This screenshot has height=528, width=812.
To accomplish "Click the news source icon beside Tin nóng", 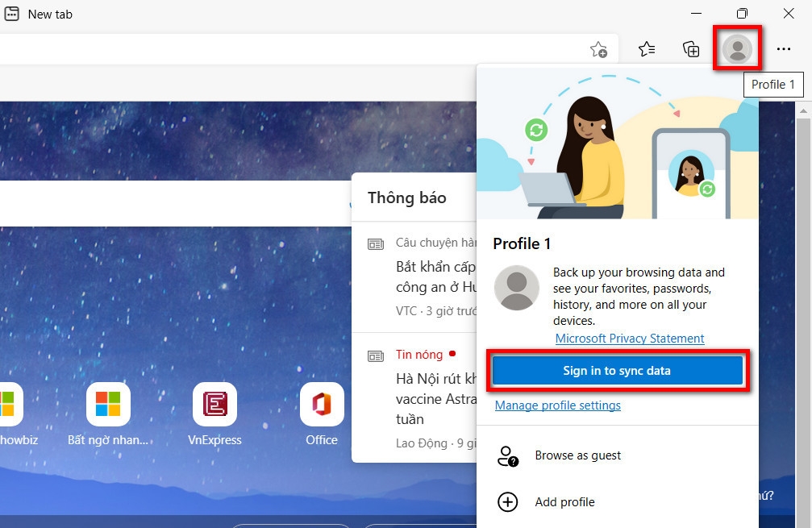I will coord(376,355).
